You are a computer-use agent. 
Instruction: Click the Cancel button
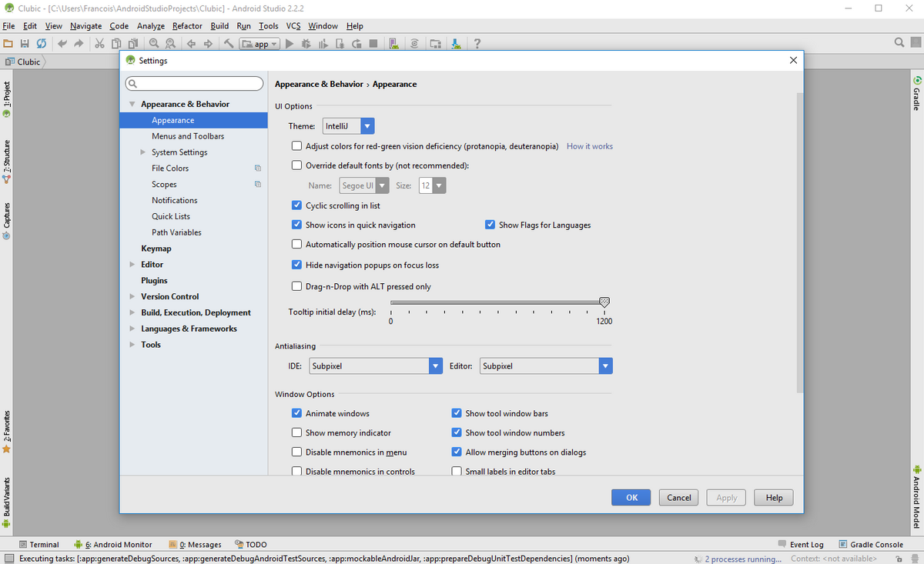(x=679, y=497)
